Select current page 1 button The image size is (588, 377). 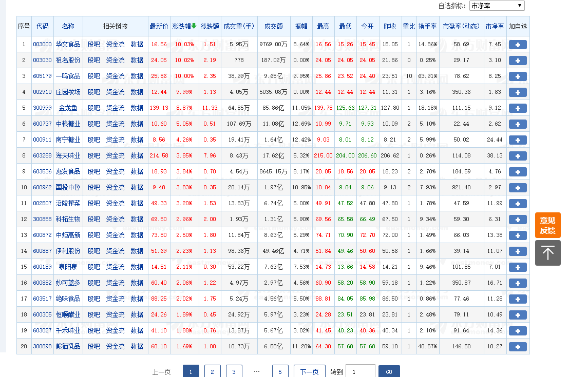(x=191, y=371)
